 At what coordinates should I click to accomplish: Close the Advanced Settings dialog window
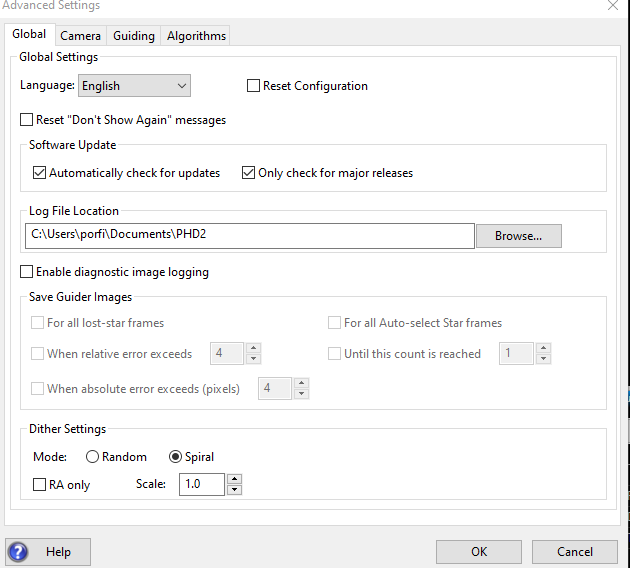point(612,6)
